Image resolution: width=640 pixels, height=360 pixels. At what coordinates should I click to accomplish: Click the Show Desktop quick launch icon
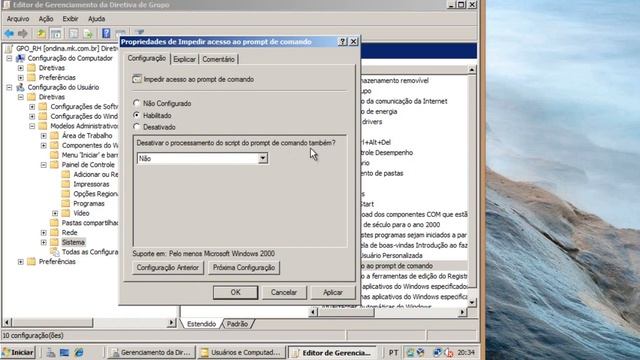pos(64,353)
